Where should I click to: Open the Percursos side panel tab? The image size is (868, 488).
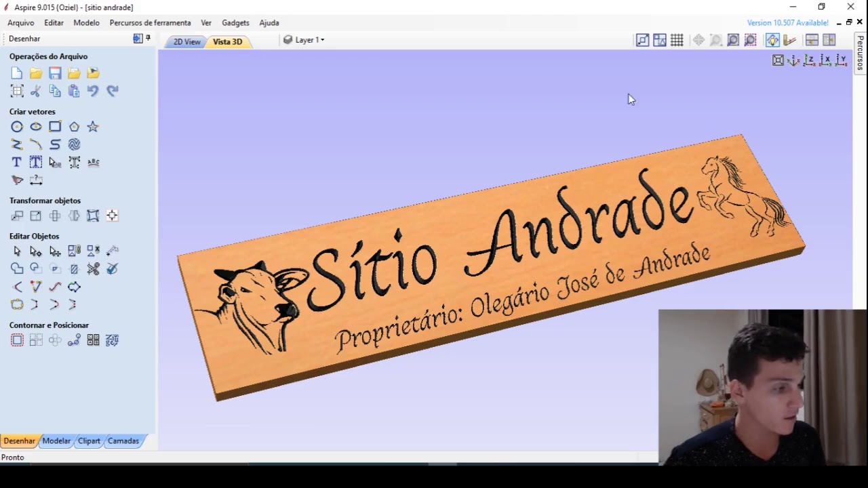tap(860, 53)
